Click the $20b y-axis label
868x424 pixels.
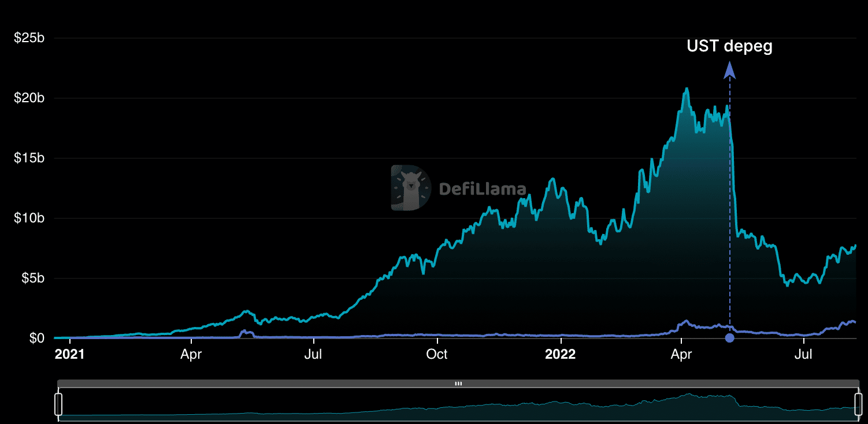(x=29, y=98)
